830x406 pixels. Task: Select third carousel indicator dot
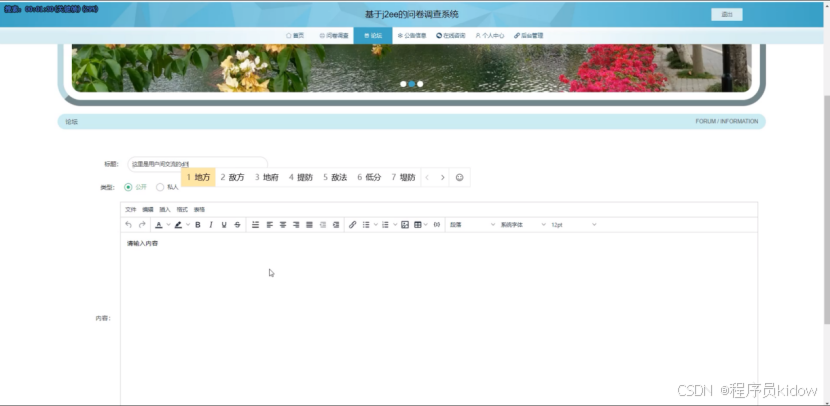pos(420,84)
